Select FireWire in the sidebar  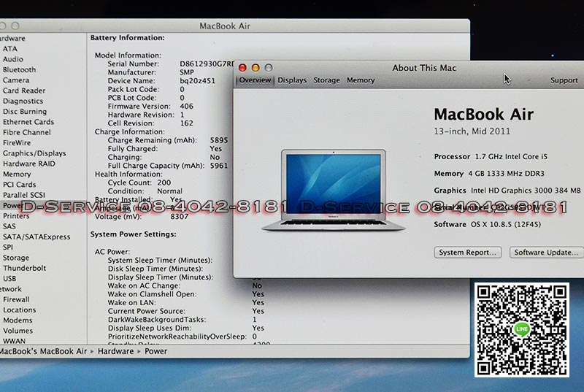pos(17,142)
